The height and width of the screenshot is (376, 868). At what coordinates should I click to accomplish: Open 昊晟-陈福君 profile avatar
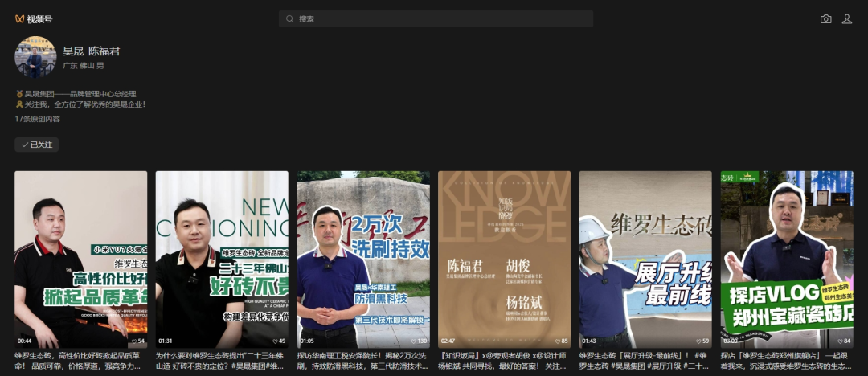35,57
